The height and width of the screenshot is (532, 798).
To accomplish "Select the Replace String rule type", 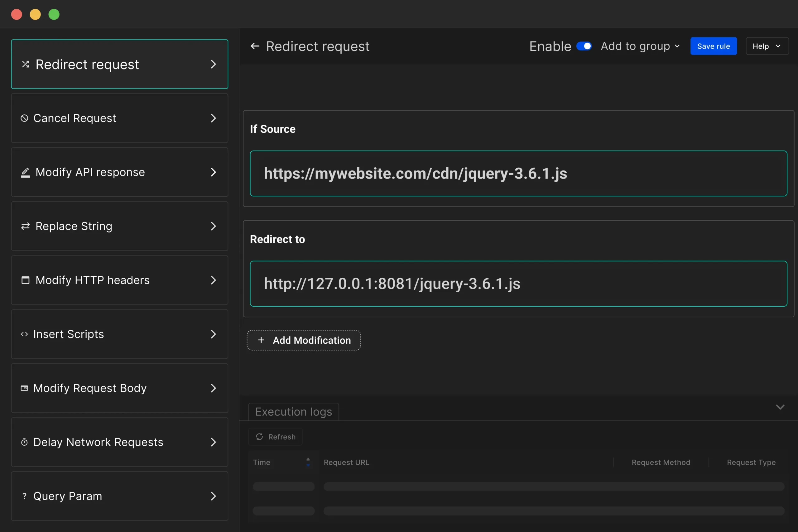I will (119, 226).
